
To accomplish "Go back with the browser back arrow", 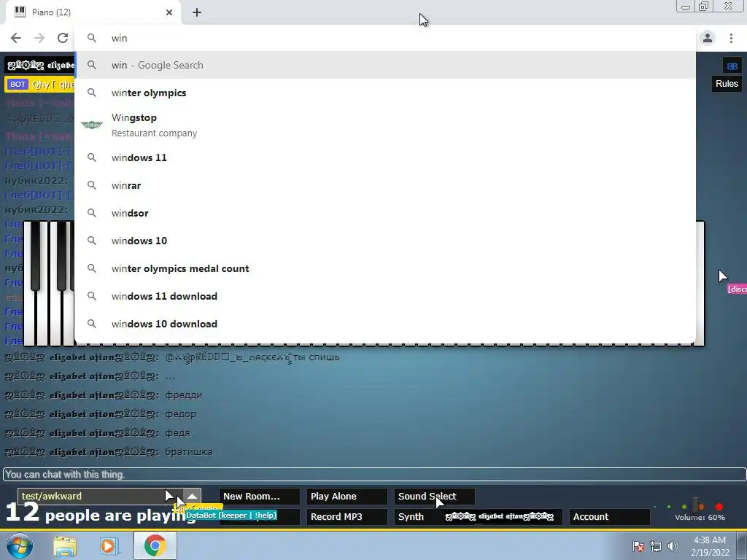I will 16,38.
